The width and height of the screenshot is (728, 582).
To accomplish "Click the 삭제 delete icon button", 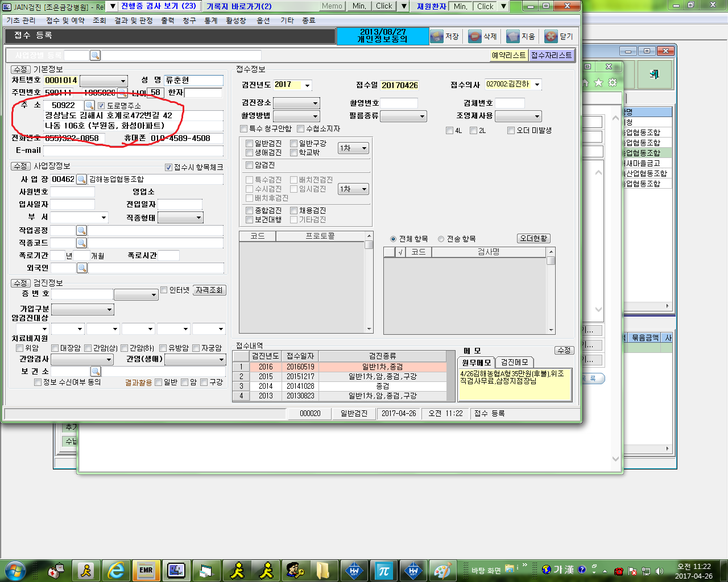I will point(483,36).
